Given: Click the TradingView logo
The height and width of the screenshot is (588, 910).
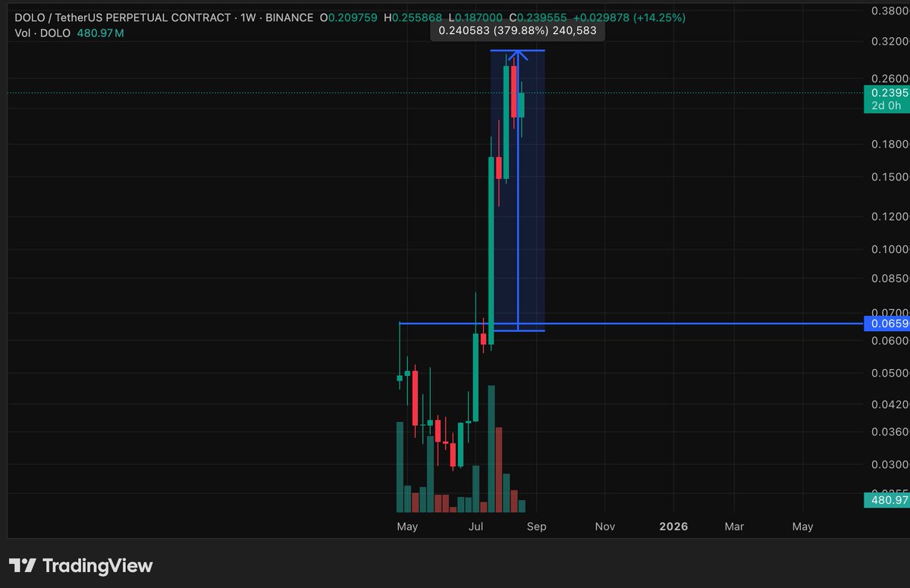Looking at the screenshot, I should tap(80, 565).
